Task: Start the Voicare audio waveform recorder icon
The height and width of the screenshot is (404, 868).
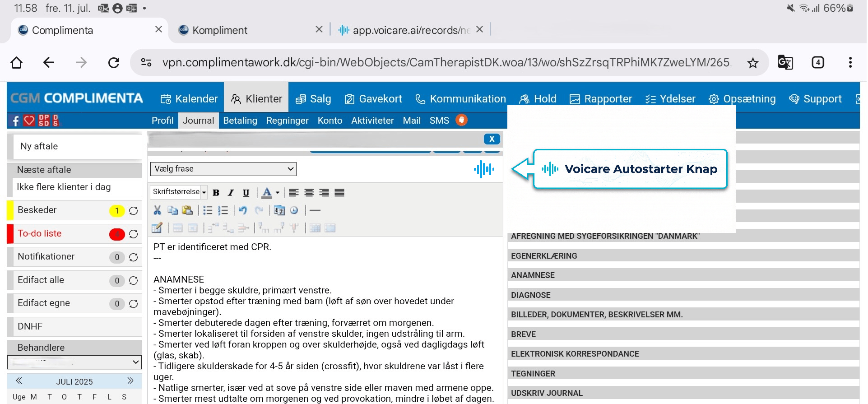Action: pos(484,169)
